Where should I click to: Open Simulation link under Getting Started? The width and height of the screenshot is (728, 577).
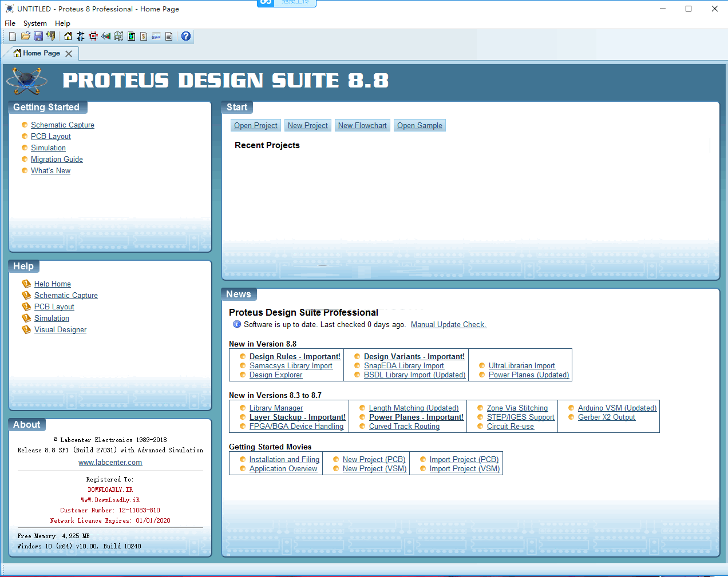pyautogui.click(x=48, y=148)
